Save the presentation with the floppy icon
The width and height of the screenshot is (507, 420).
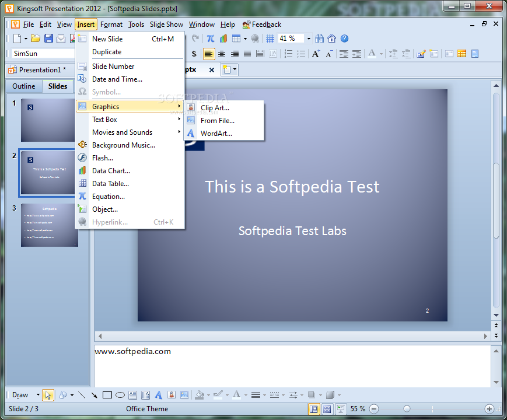click(x=48, y=38)
